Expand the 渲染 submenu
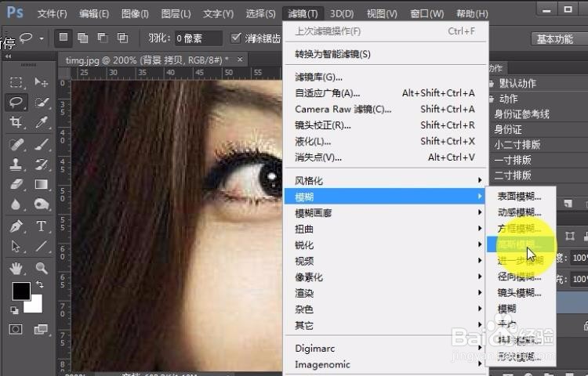 pyautogui.click(x=385, y=293)
